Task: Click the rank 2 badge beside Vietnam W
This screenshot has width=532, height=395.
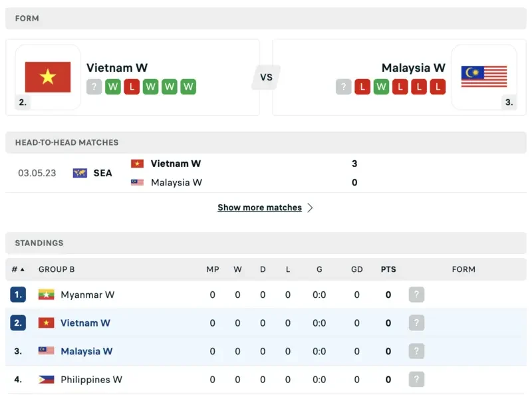Action: pyautogui.click(x=22, y=102)
